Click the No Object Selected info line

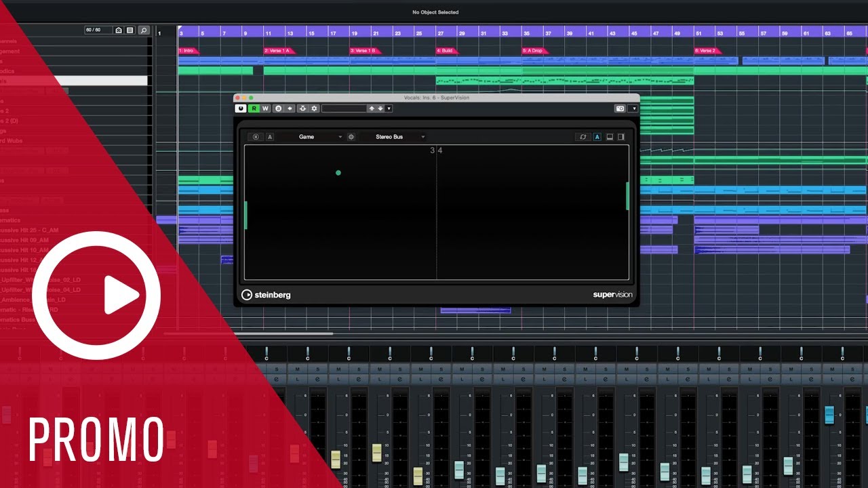[x=435, y=12]
